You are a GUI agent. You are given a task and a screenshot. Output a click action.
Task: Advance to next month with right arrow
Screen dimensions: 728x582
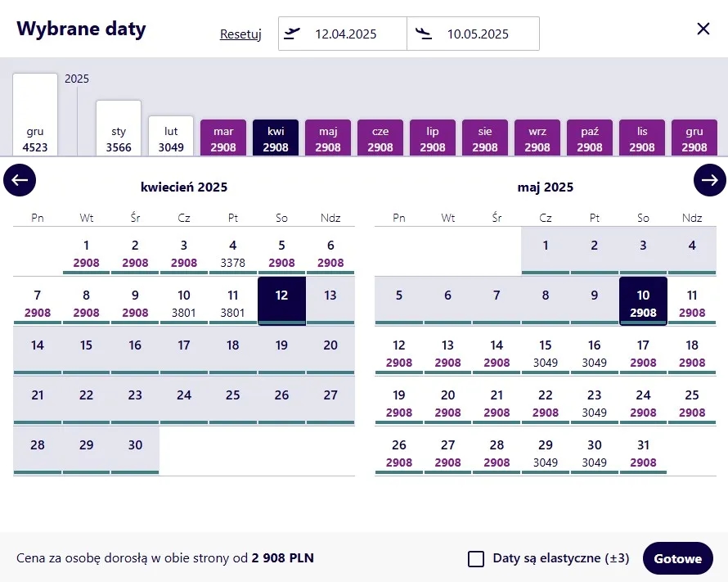709,180
